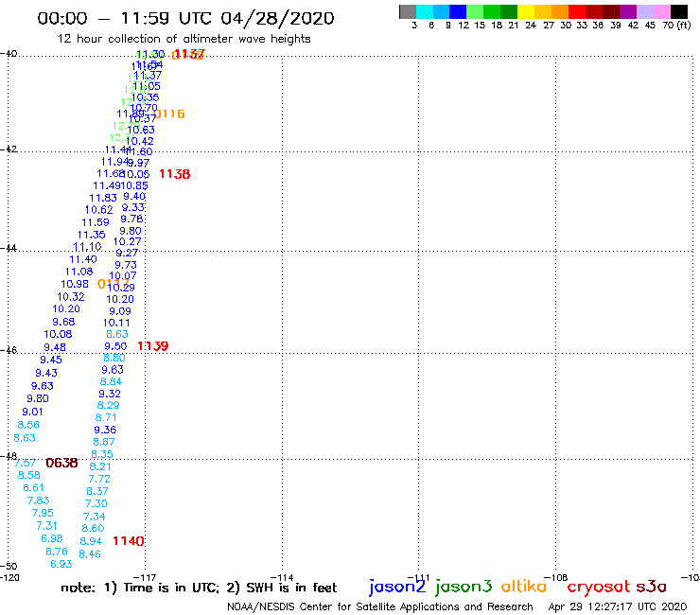Click the wave height value 11.59
The height and width of the screenshot is (615, 700).
[96, 222]
